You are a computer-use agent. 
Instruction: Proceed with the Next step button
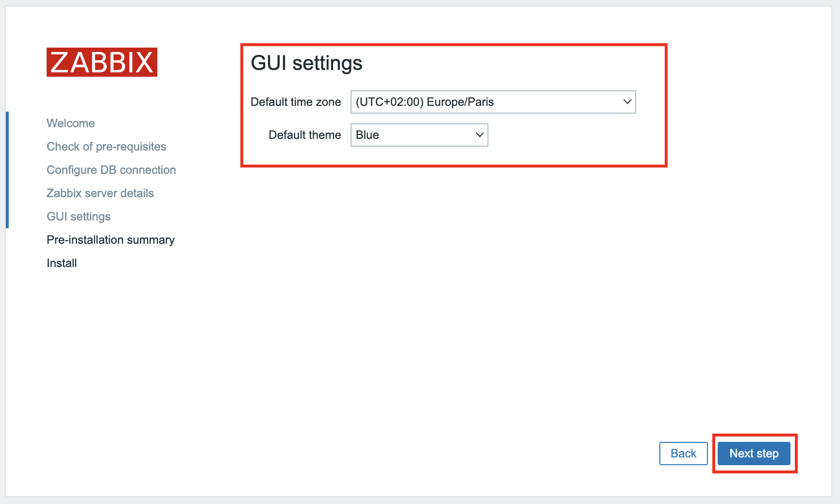click(754, 454)
